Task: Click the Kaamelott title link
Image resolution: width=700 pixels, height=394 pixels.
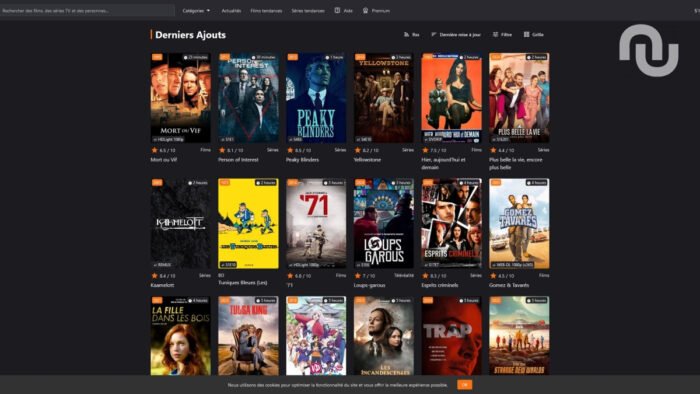Action: tap(162, 285)
